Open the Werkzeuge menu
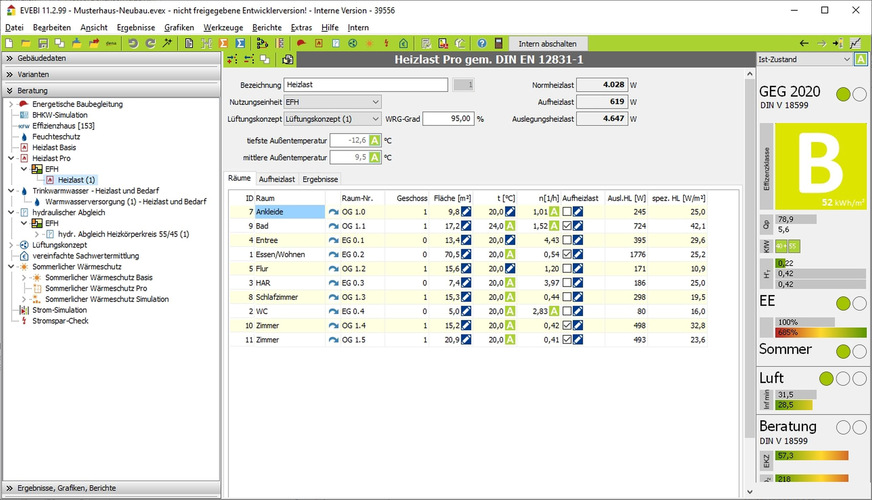 pos(222,27)
